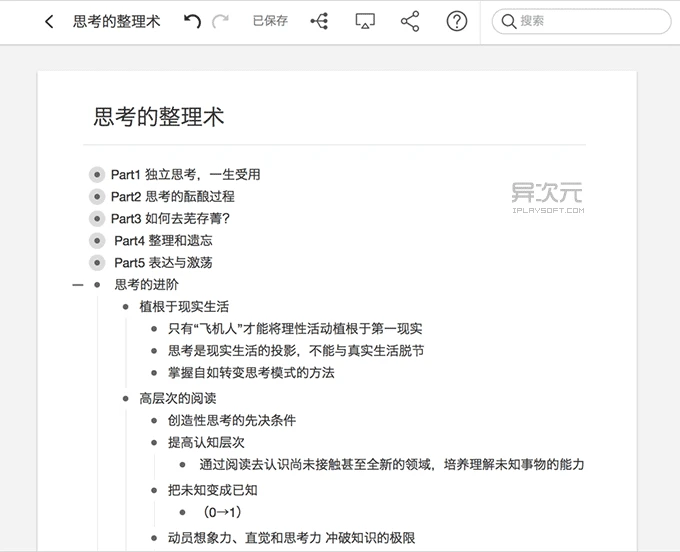Open mind map view icon
Viewport: 680px width, 552px height.
[319, 21]
